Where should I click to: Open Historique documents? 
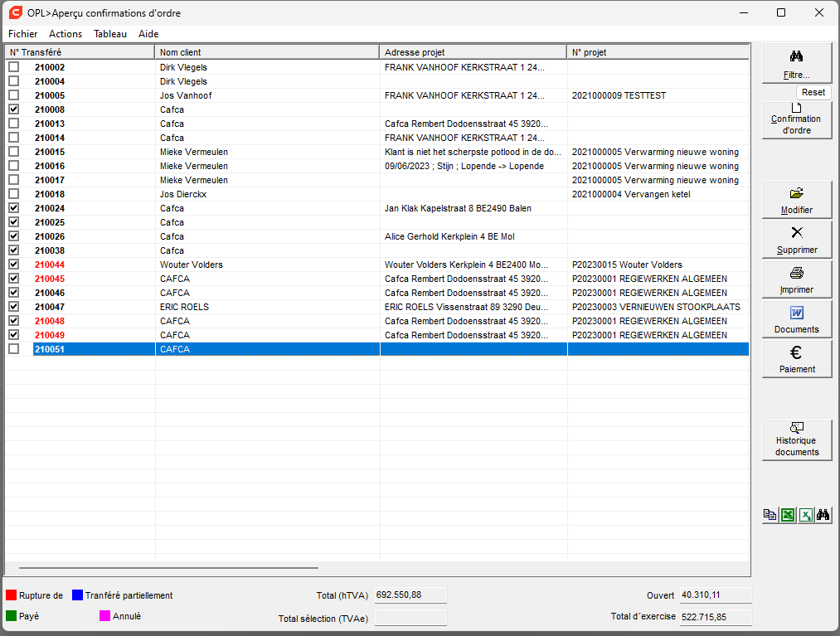pos(797,440)
